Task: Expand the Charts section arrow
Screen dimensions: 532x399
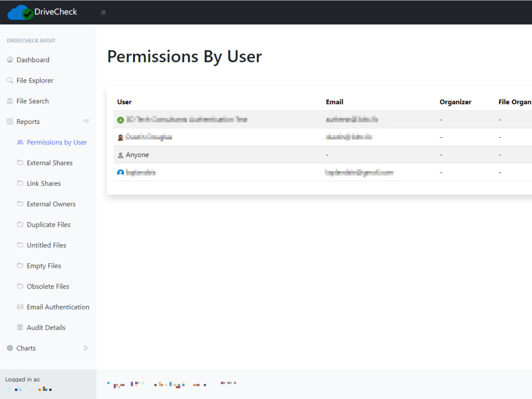Action: 86,348
